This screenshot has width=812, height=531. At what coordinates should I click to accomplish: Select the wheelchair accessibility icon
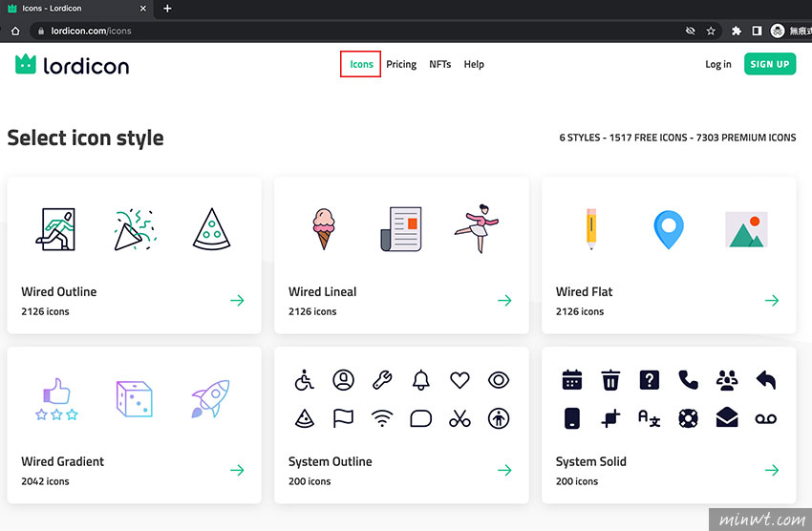(x=305, y=380)
